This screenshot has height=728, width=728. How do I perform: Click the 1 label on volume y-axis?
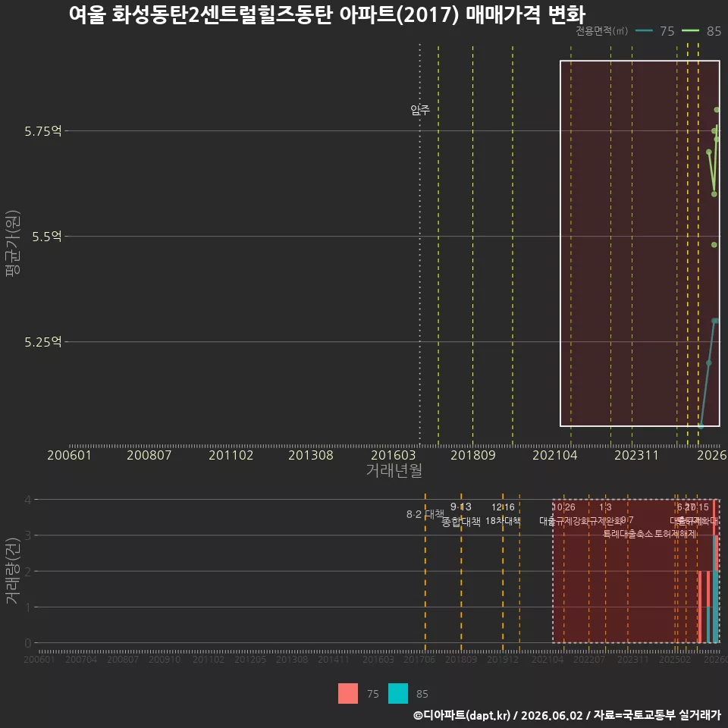pyautogui.click(x=28, y=607)
